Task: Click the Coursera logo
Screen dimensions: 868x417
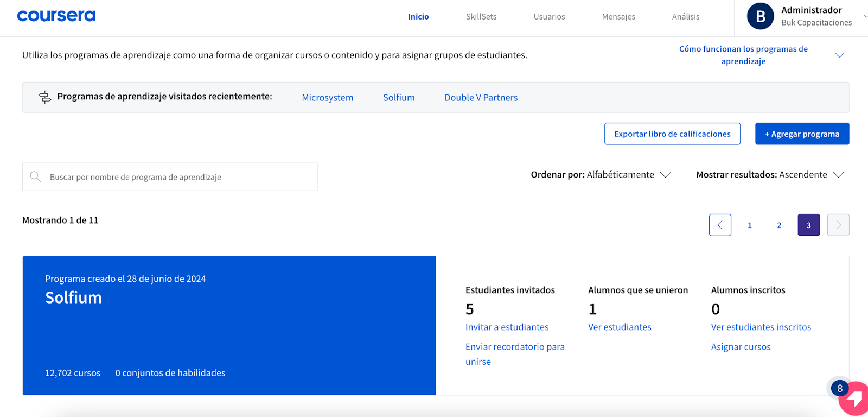Action: 56,16
